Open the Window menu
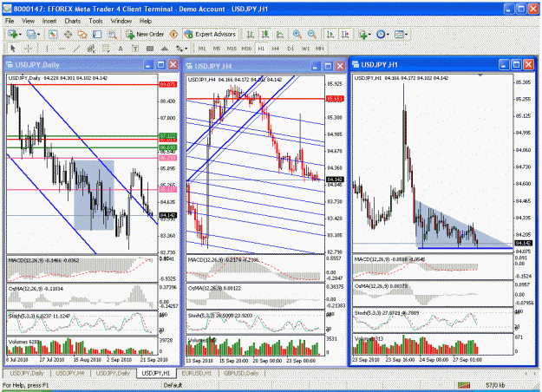This screenshot has height=392, width=542. pos(121,21)
